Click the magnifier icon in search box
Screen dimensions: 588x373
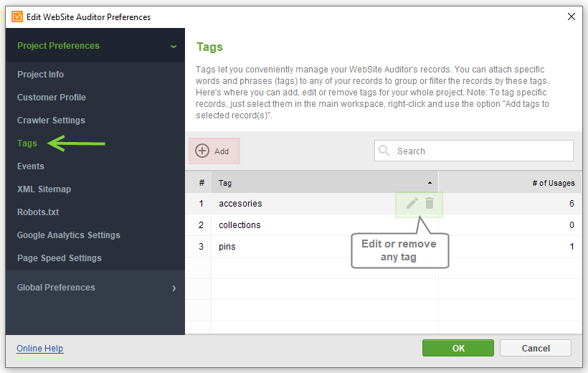tap(384, 151)
